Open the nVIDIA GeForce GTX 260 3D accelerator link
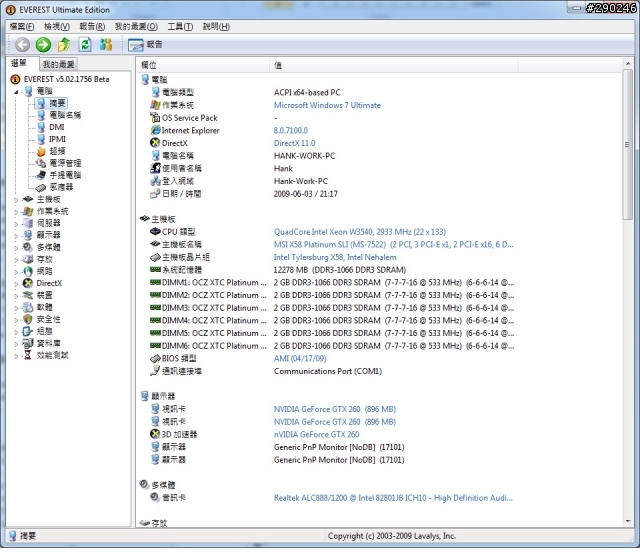This screenshot has width=640, height=552. click(316, 434)
